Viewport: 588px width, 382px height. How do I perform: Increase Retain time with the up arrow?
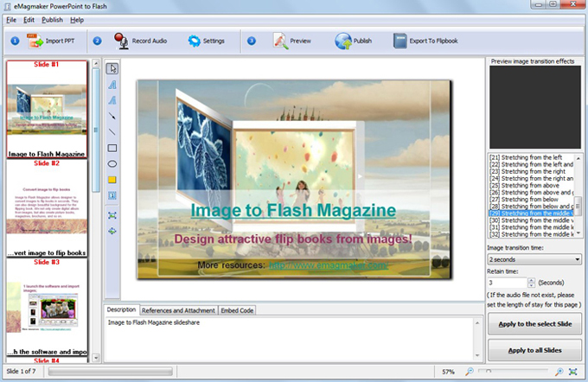point(532,280)
